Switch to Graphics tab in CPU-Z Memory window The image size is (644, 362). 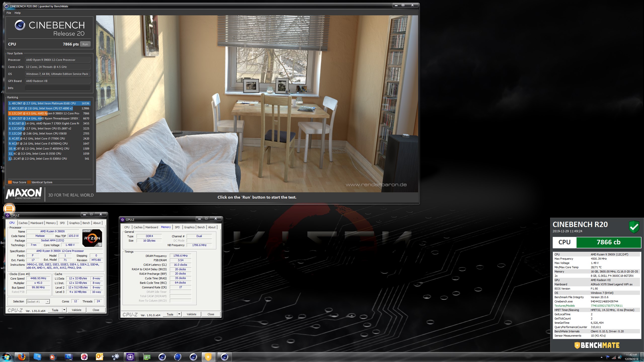pos(189,227)
